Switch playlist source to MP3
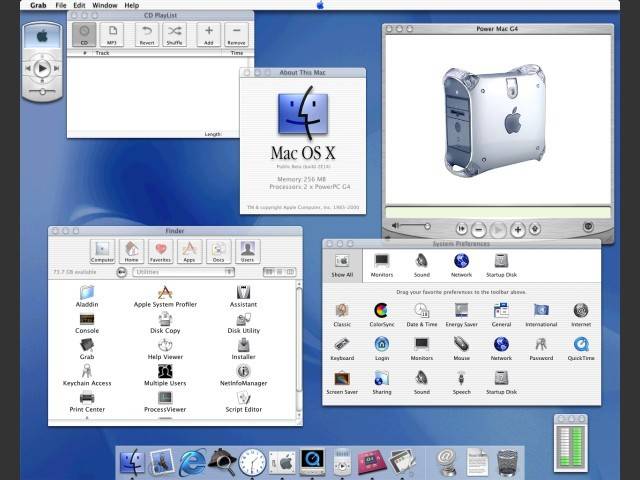640x480 pixels. tap(112, 33)
